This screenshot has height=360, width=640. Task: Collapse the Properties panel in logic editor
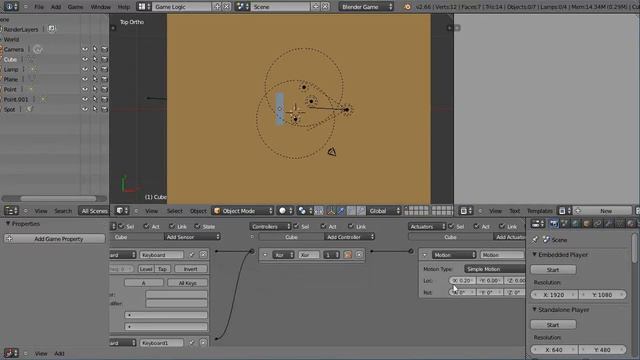(x=8, y=224)
